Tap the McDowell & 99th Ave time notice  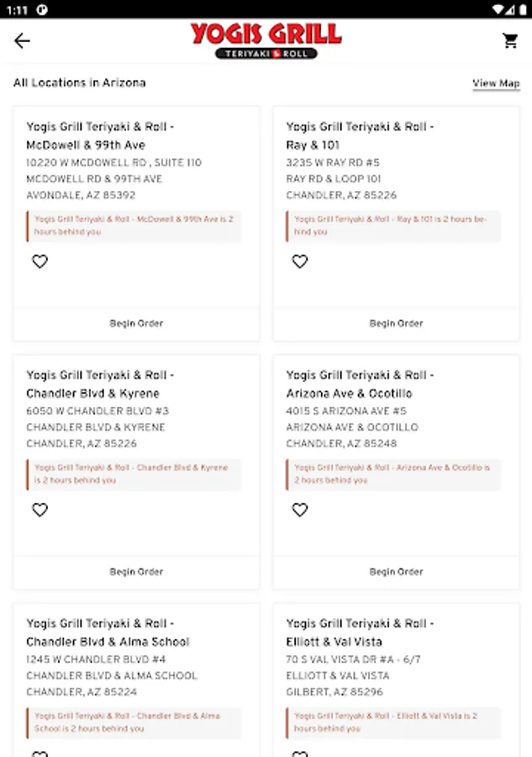(x=134, y=225)
